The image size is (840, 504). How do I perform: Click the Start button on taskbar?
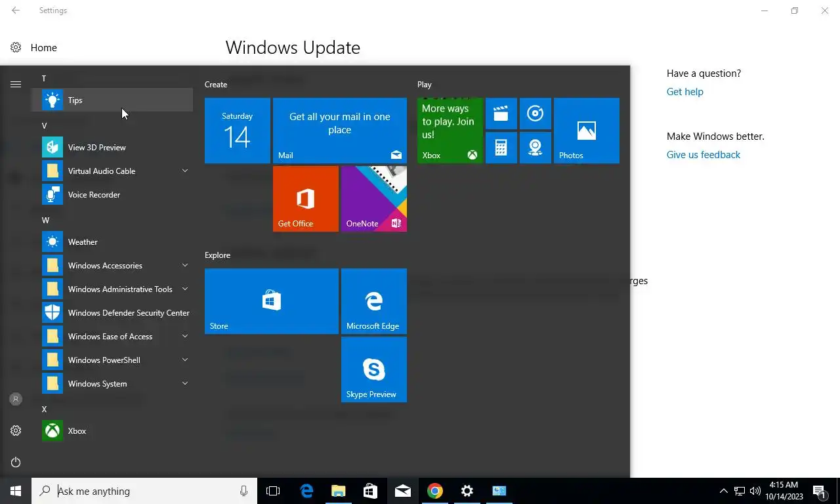coord(16,491)
